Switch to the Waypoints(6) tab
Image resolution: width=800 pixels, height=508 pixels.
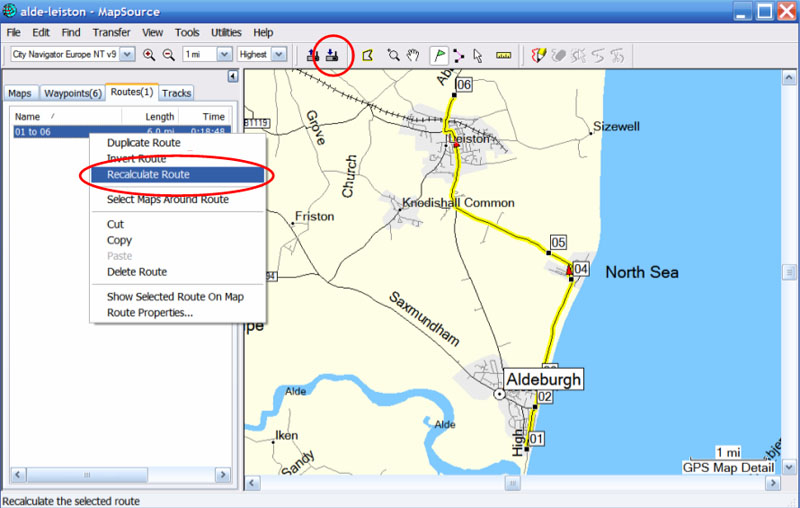(72, 93)
